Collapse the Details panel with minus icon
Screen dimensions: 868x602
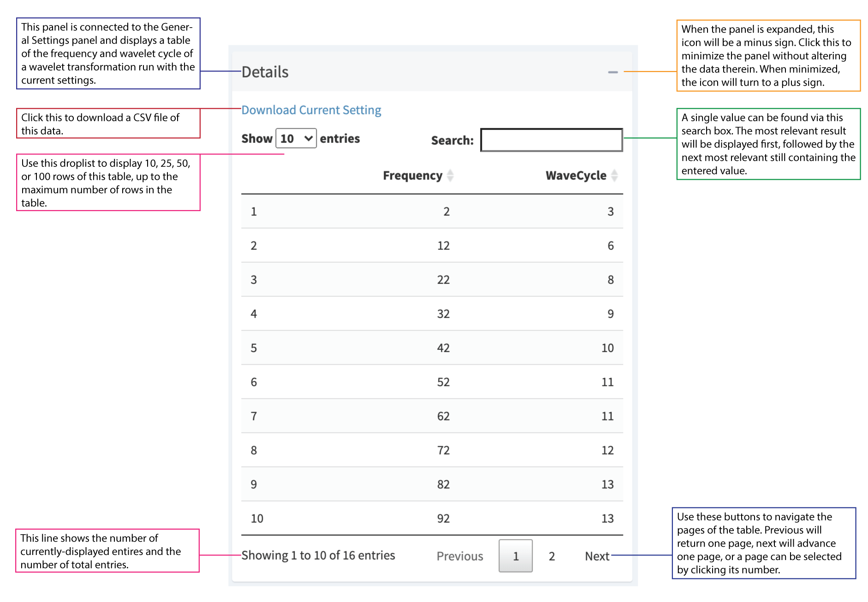click(x=612, y=72)
